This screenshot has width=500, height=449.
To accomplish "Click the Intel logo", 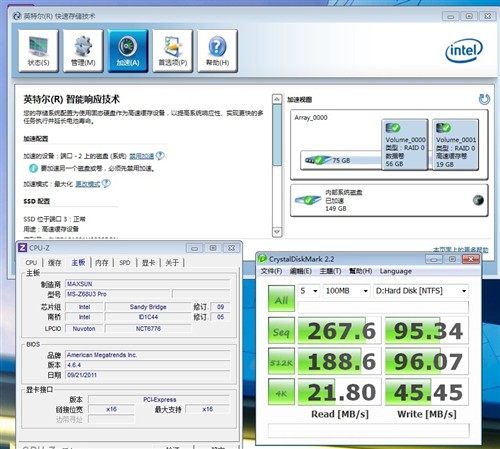I will click(x=464, y=50).
